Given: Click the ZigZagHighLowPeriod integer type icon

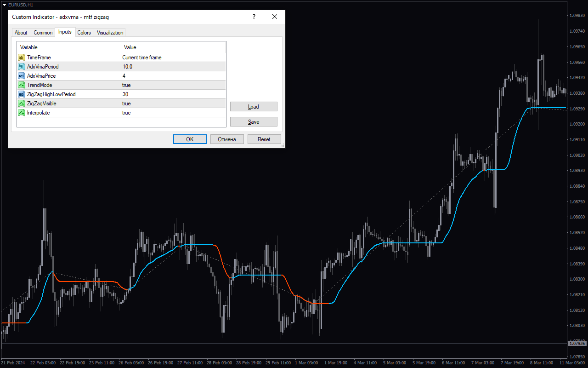Looking at the screenshot, I should [x=21, y=94].
